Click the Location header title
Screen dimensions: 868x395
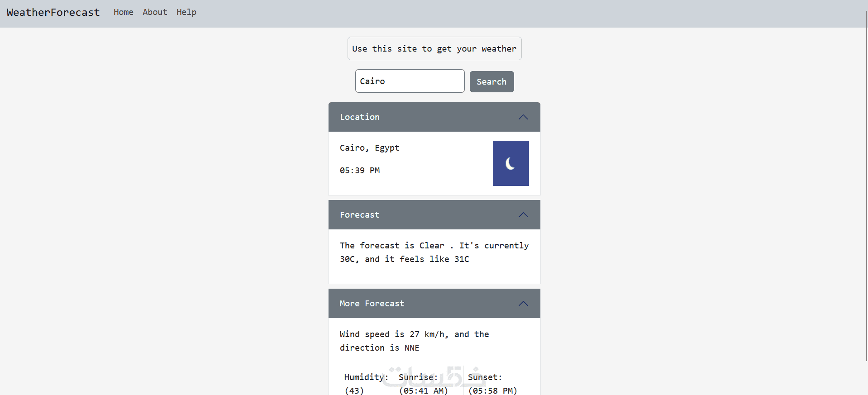(360, 117)
